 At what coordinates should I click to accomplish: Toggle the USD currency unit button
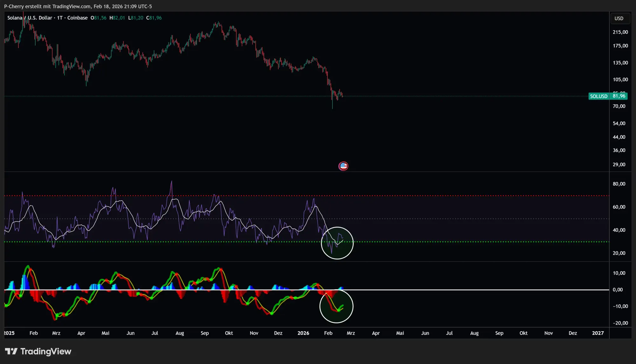(x=619, y=18)
